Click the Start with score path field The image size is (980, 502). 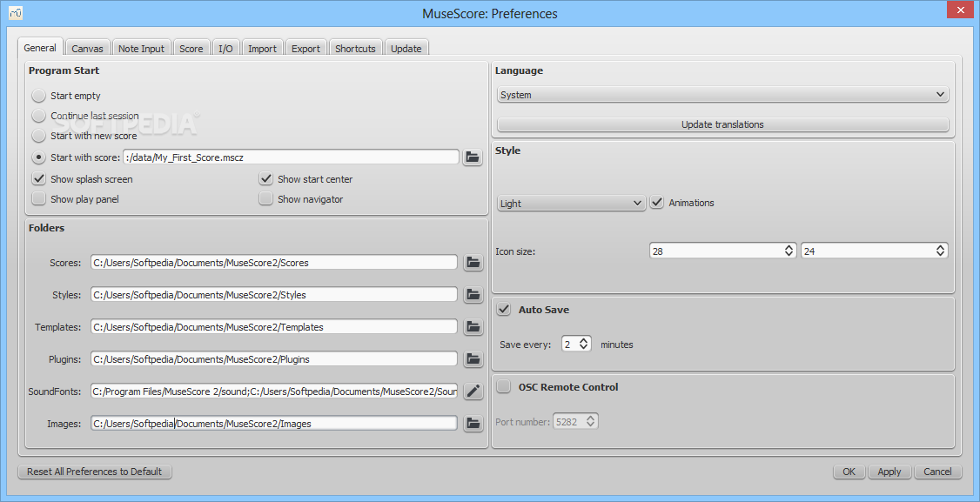pos(292,157)
